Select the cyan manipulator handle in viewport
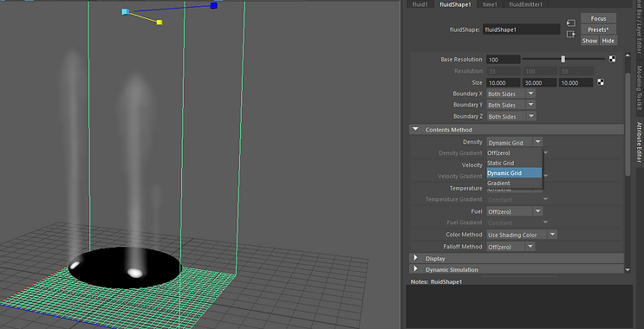644x329 pixels. (126, 11)
